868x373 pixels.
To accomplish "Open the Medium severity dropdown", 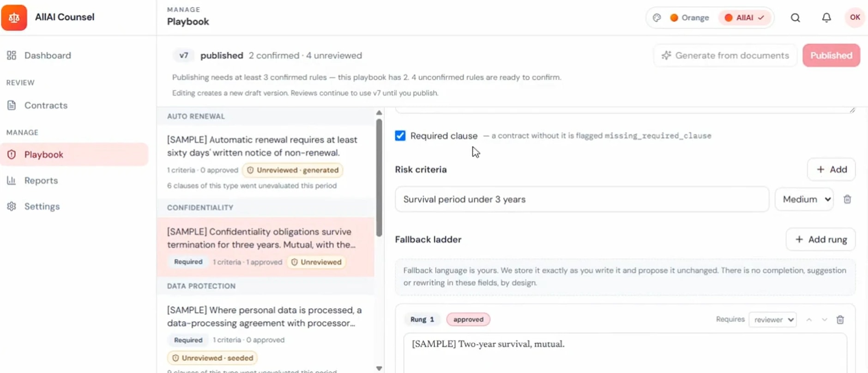I will [804, 199].
